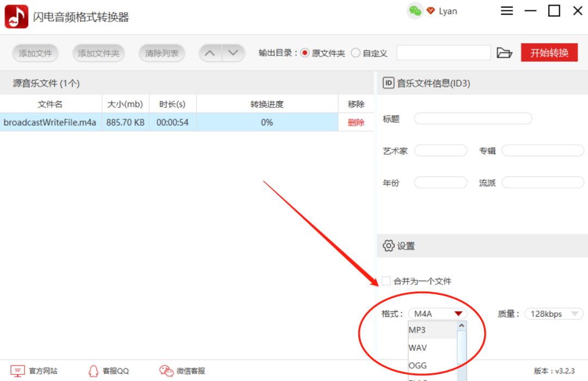Open the 微信客服 link text
The image size is (588, 381).
(191, 371)
